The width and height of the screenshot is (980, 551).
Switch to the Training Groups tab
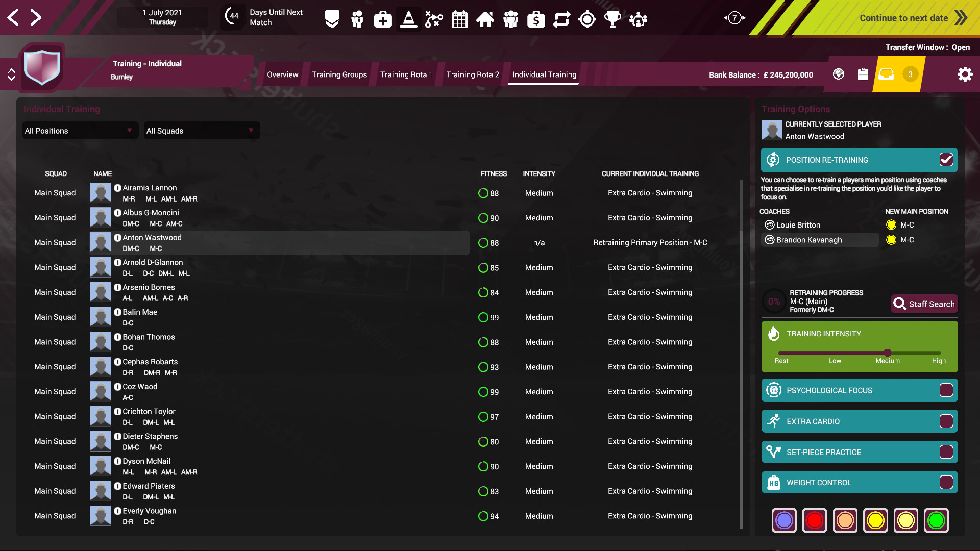[x=339, y=74]
